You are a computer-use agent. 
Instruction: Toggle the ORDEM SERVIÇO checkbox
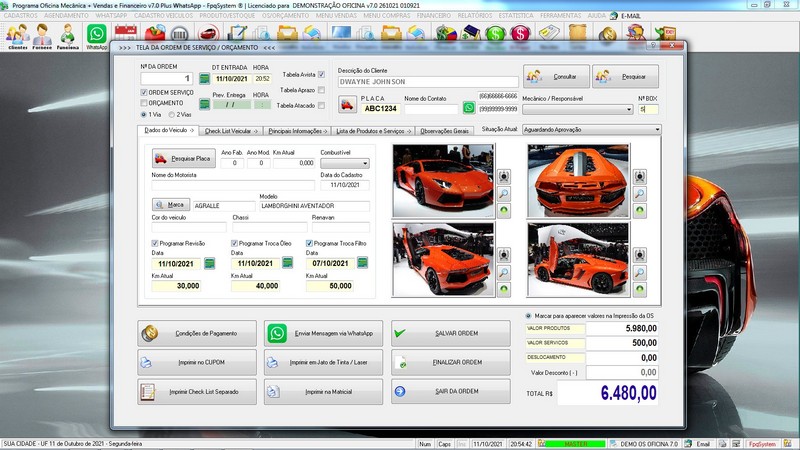[x=142, y=92]
